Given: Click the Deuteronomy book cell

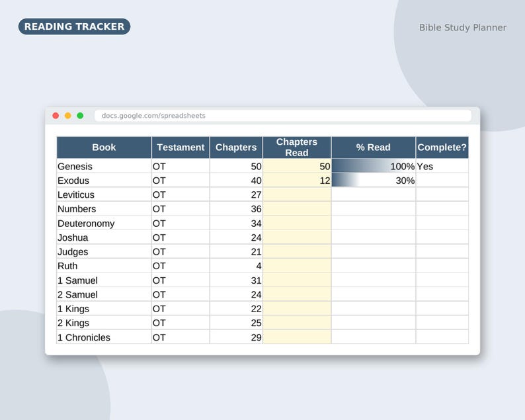Looking at the screenshot, I should point(104,223).
